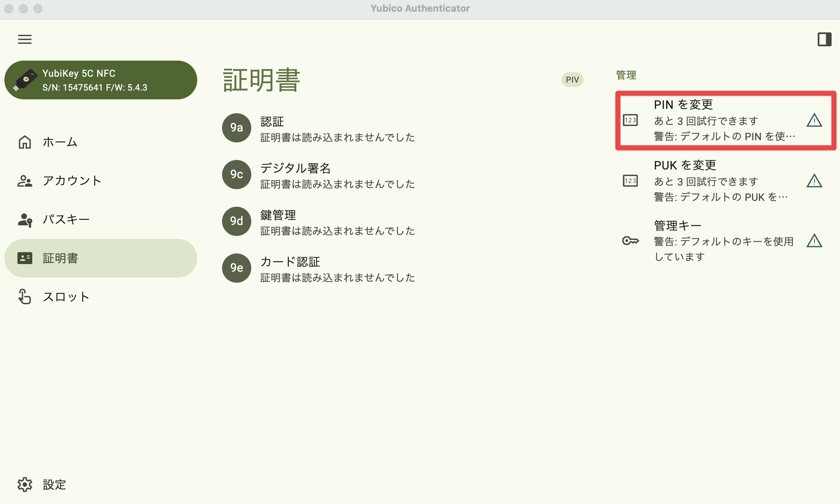Click the accounts people icon
Viewport: 840px width, 504px height.
[25, 181]
